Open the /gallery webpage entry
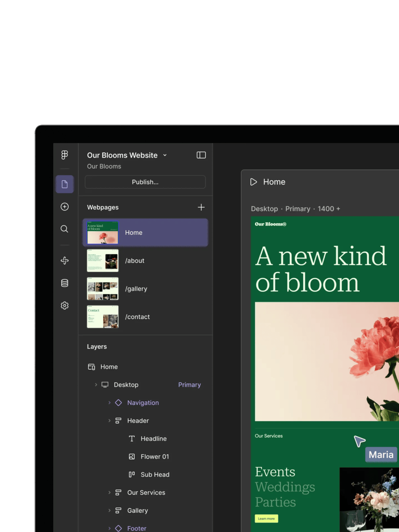The image size is (399, 532). click(145, 289)
